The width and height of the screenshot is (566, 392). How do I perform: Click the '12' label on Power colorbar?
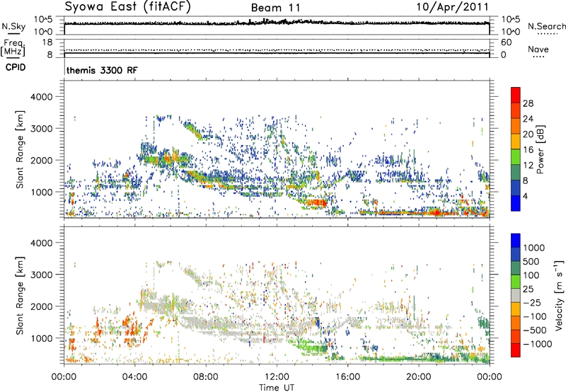pos(528,166)
